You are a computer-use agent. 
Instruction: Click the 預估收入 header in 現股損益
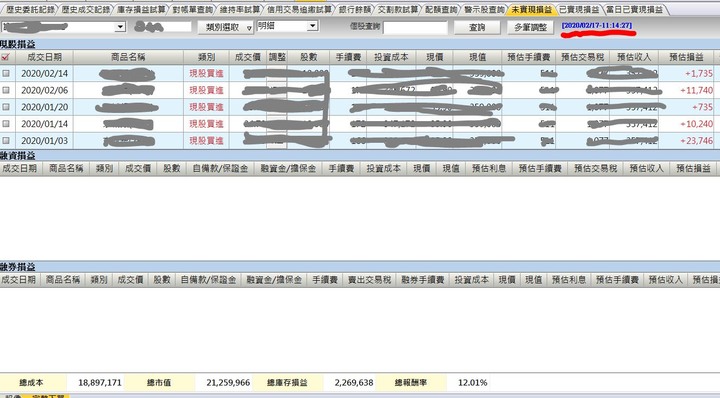pyautogui.click(x=634, y=57)
